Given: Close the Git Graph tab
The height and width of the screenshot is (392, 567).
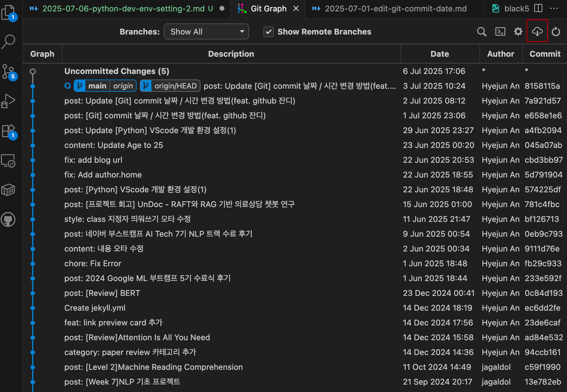Looking at the screenshot, I should [x=296, y=8].
